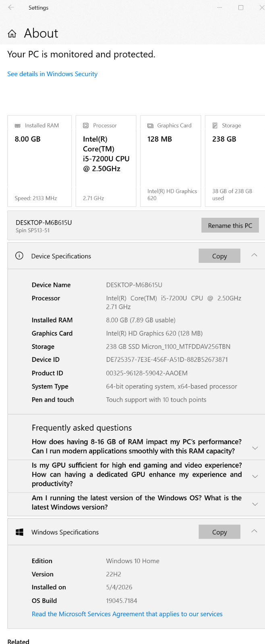Click Rename this PC button
This screenshot has height=644, width=265.
pyautogui.click(x=230, y=225)
